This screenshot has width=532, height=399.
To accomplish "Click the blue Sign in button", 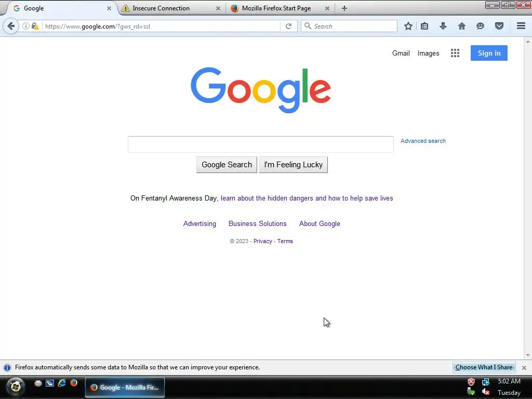I will coord(489,53).
